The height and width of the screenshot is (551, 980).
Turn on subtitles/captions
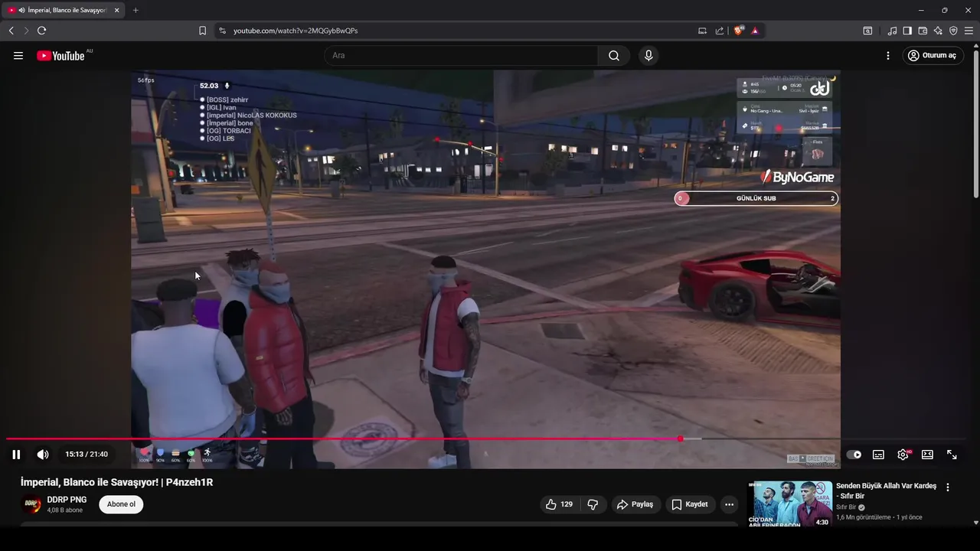[878, 455]
